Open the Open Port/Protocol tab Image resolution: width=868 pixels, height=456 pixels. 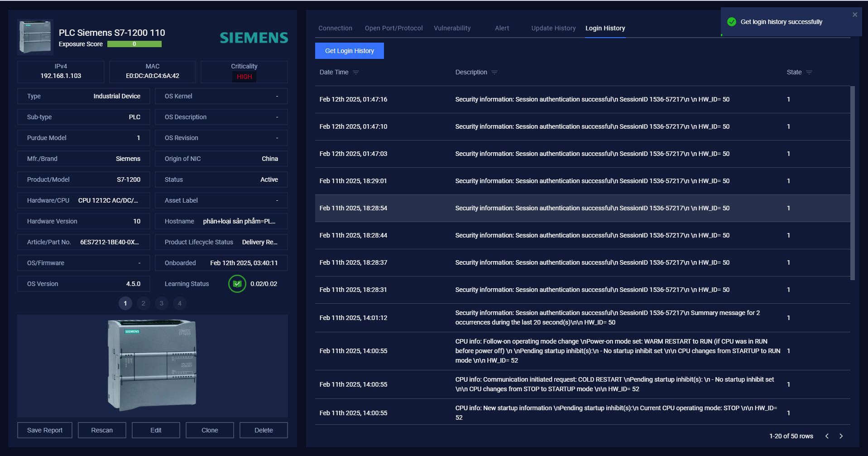(x=393, y=28)
